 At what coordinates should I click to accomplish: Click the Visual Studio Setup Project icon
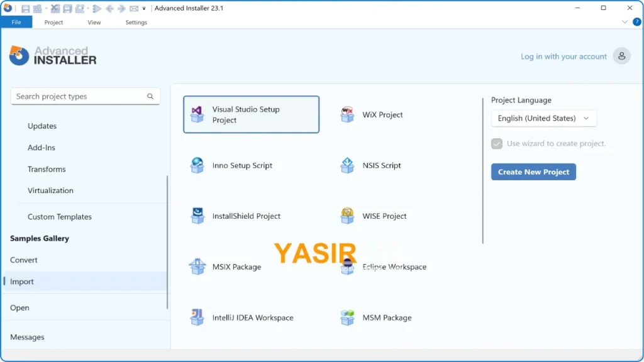click(x=197, y=114)
